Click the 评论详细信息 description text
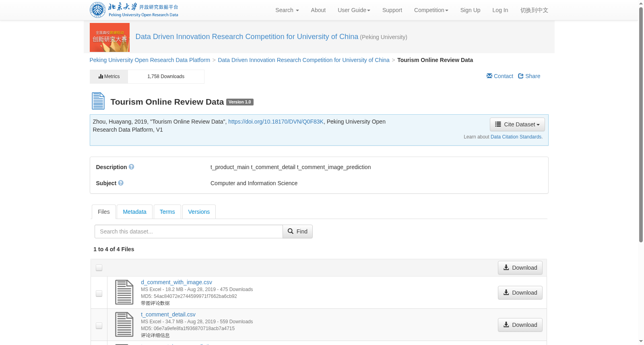 [155, 335]
